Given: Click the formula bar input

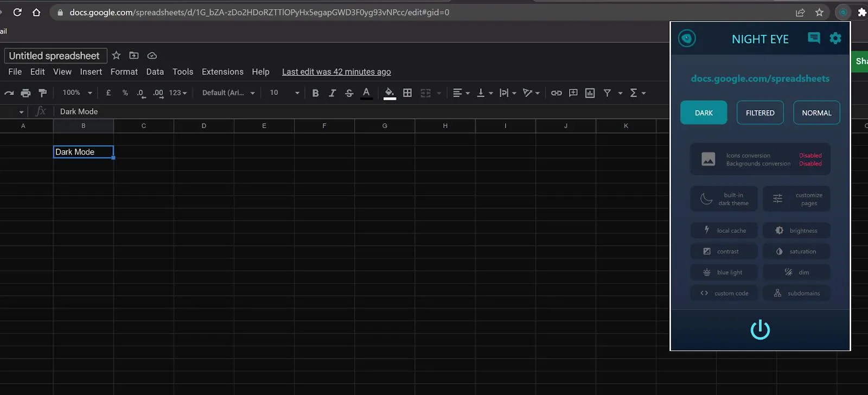Looking at the screenshot, I should pos(361,111).
